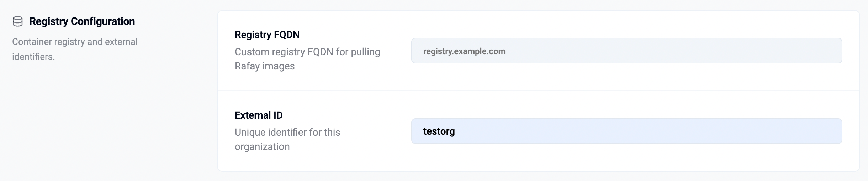Click the registry.example.com placeholder text
Viewport: 868px width, 181px height.
pos(464,51)
